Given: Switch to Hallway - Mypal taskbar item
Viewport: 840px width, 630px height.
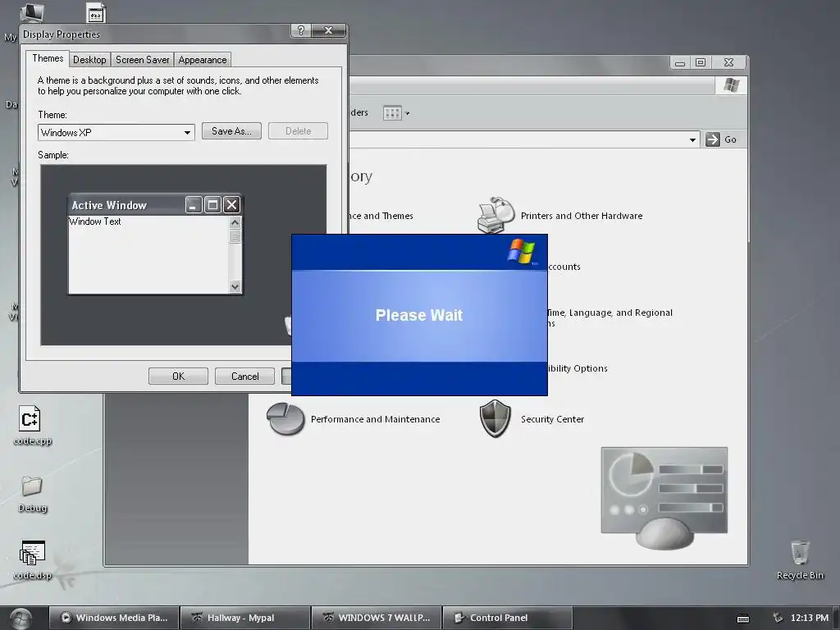Looking at the screenshot, I should coord(245,618).
